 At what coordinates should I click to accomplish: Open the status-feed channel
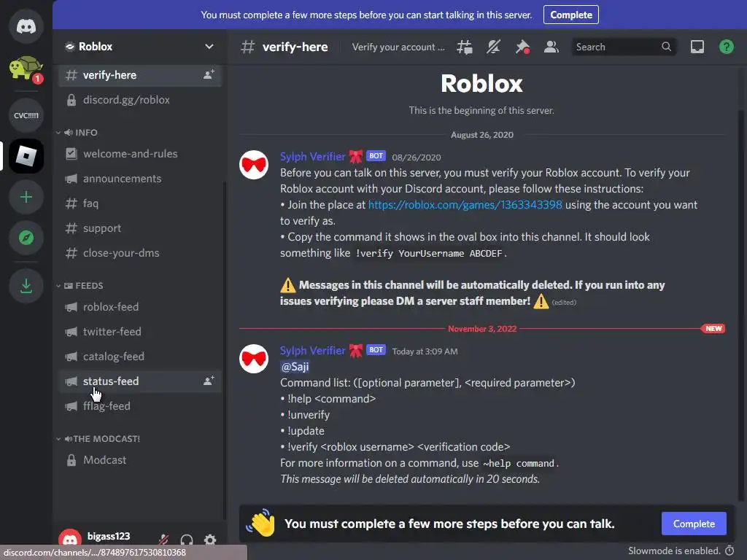[x=140, y=381]
